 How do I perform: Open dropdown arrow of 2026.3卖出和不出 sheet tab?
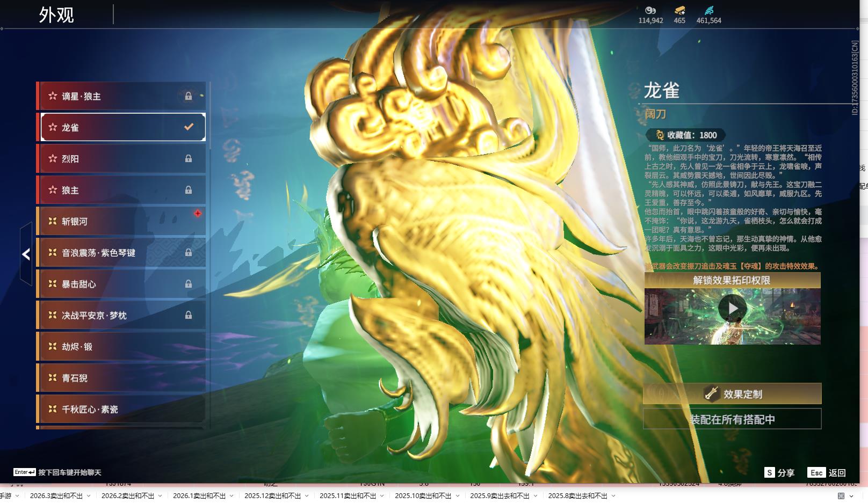[89, 496]
